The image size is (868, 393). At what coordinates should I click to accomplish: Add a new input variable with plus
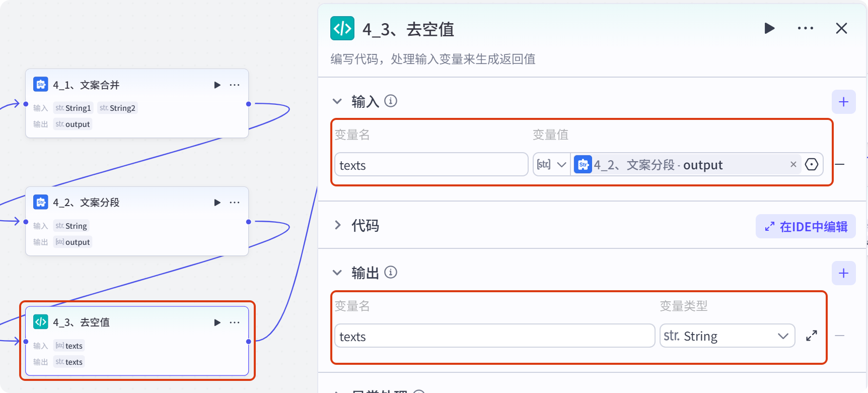point(844,102)
